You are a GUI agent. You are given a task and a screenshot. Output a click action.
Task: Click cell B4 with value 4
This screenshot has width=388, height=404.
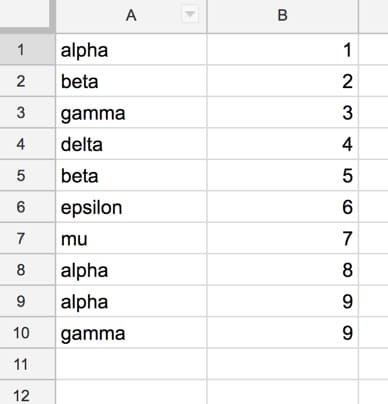coord(282,144)
